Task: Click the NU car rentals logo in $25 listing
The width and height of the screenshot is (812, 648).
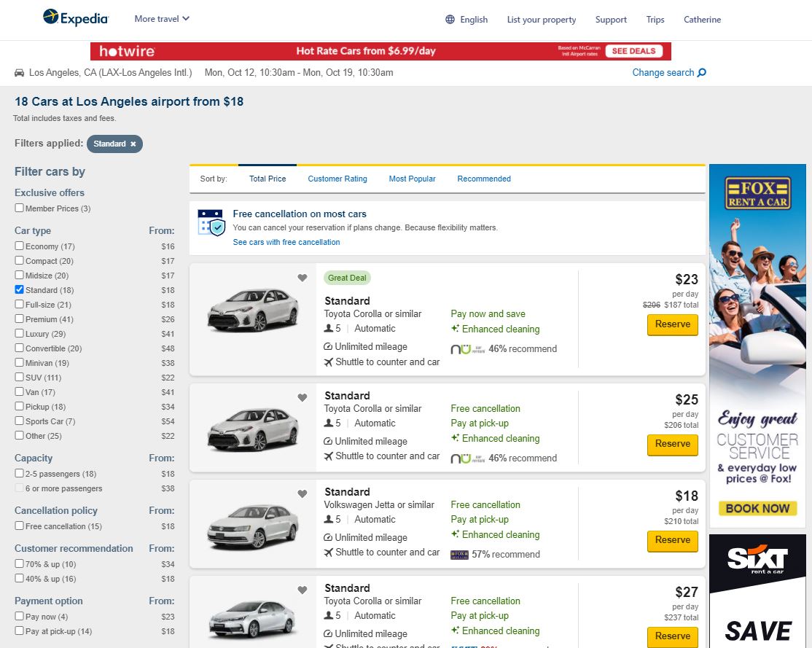Action: coord(468,458)
